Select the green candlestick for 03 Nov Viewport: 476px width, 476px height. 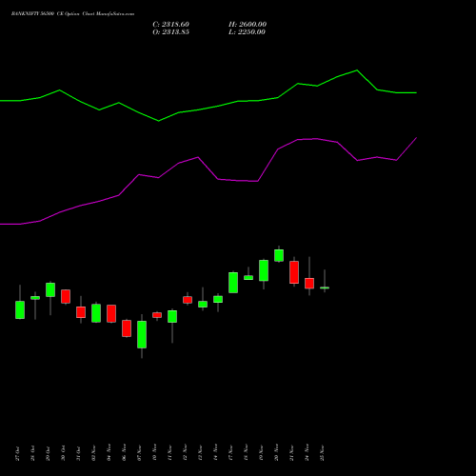96,313
